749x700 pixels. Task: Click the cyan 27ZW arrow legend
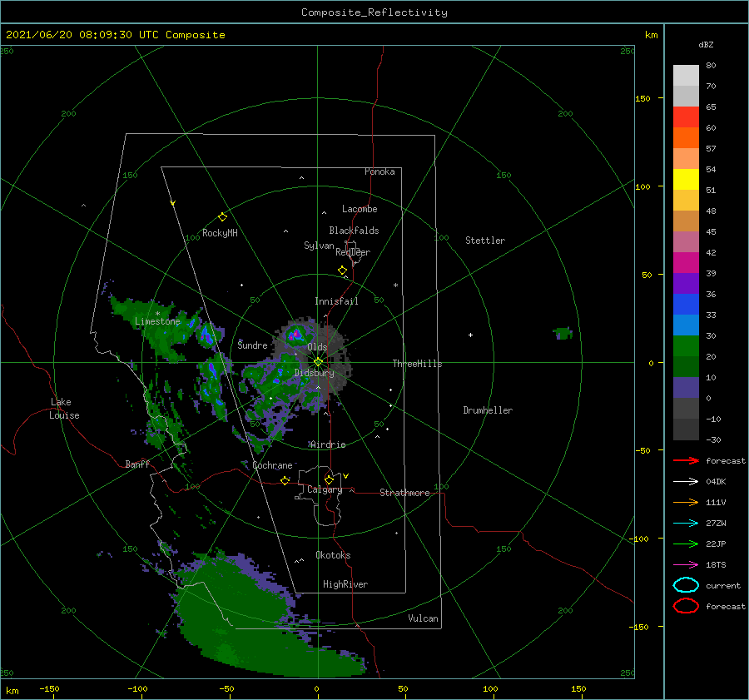[x=686, y=524]
